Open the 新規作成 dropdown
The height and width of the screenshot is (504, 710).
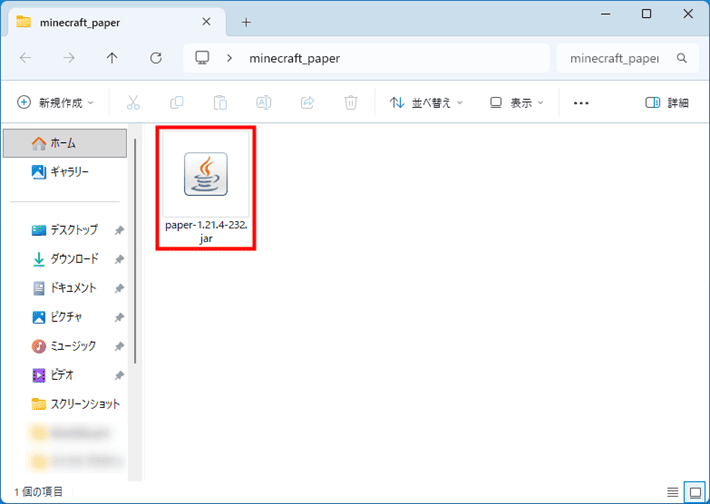[55, 103]
